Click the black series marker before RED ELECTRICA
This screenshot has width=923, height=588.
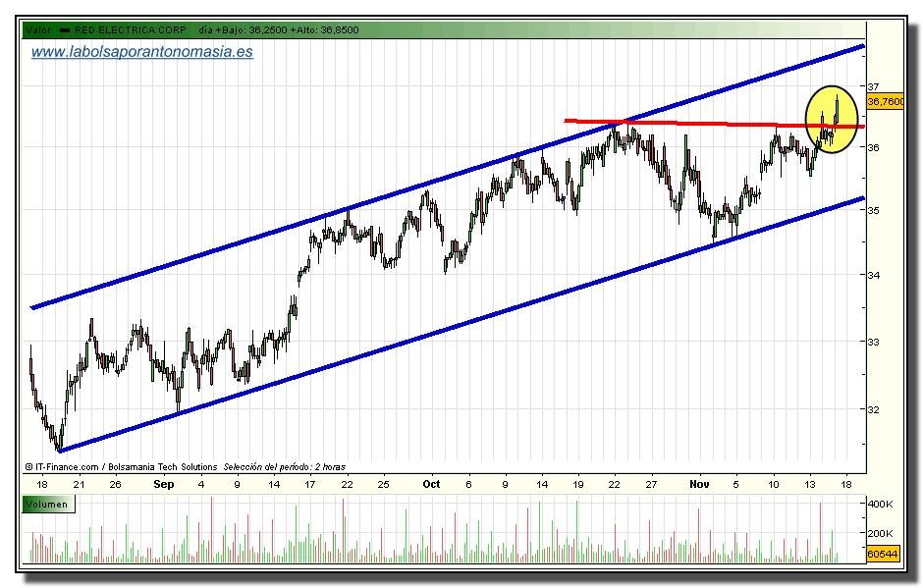(65, 30)
